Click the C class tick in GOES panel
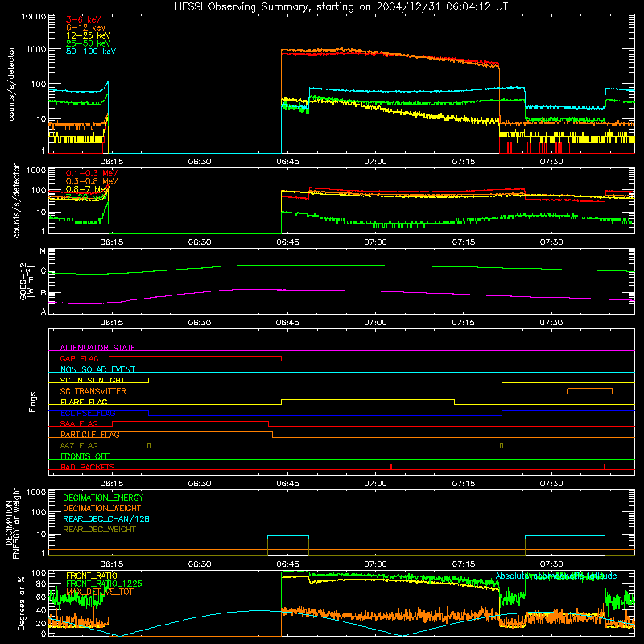The height and width of the screenshot is (644, 644). 43,271
